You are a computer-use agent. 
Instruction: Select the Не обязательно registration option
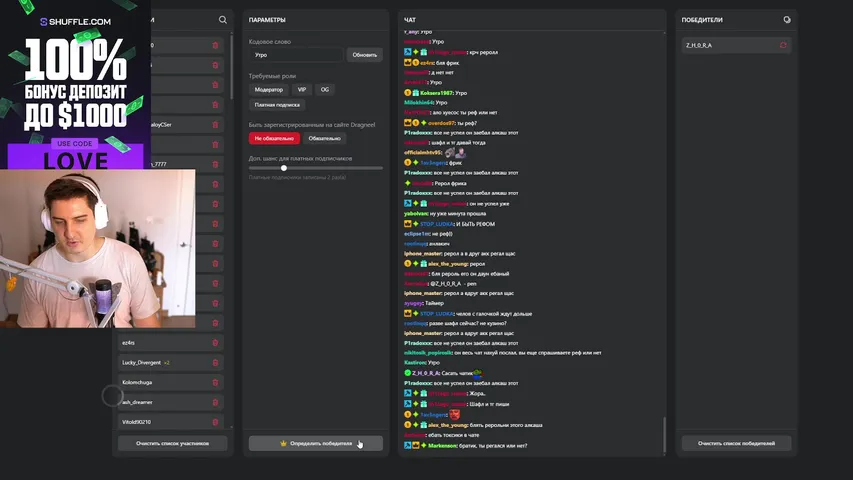[274, 138]
